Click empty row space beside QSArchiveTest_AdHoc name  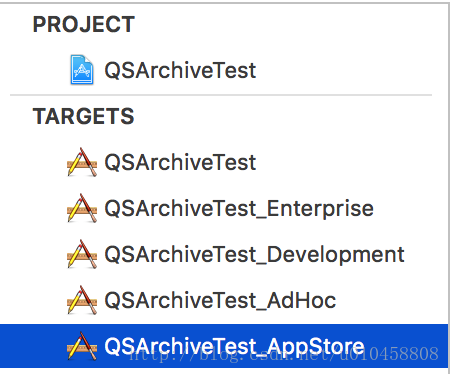(390, 301)
